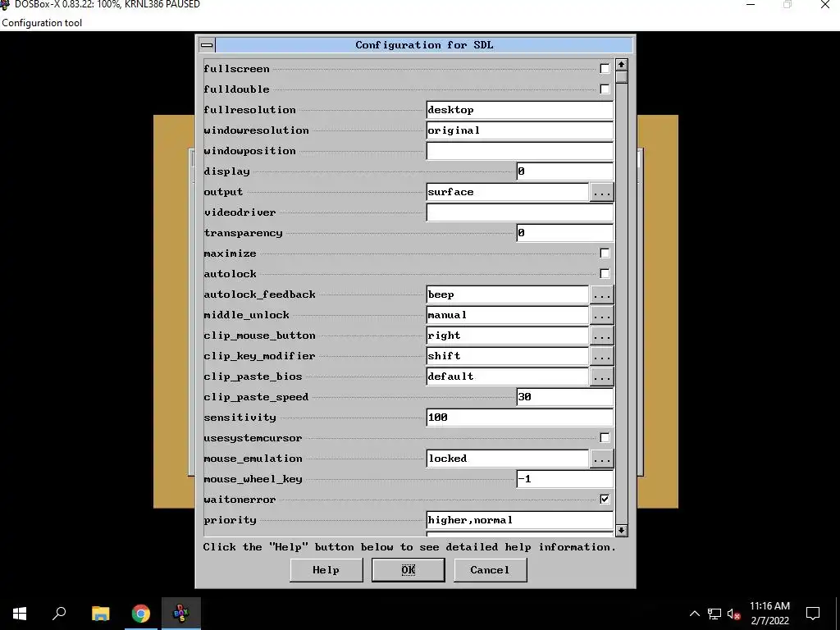Uncheck the waitonerror checkbox
The width and height of the screenshot is (840, 630).
click(605, 500)
